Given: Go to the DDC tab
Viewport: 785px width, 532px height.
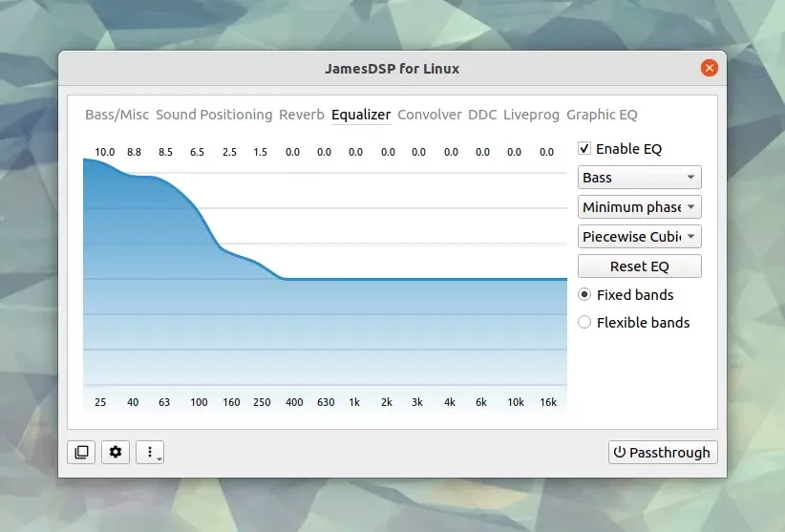Looking at the screenshot, I should [x=482, y=115].
